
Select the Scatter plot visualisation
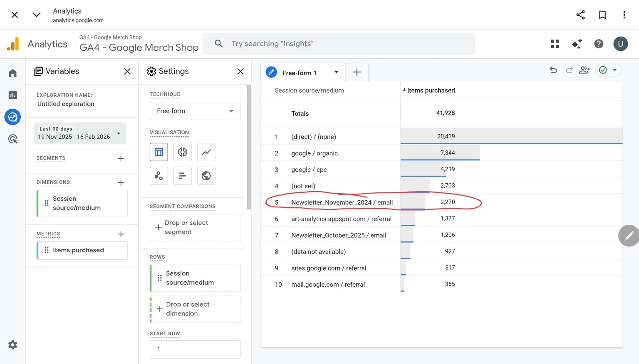point(159,176)
